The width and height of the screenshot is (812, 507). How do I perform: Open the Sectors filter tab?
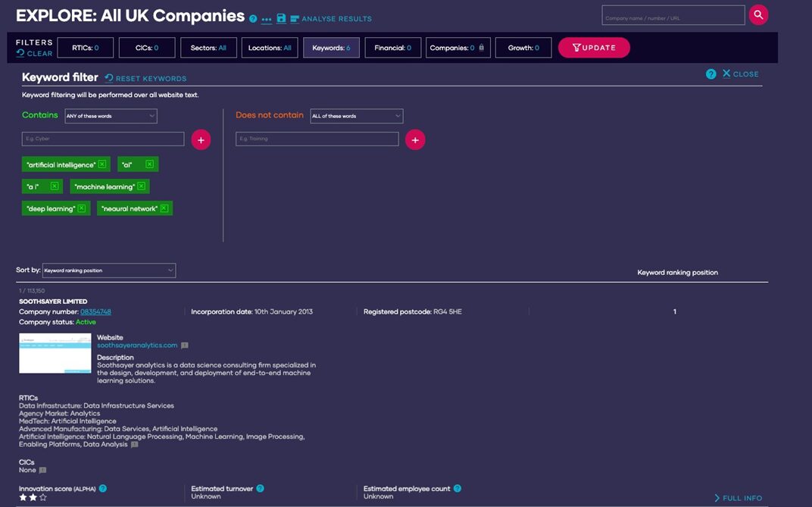[208, 48]
